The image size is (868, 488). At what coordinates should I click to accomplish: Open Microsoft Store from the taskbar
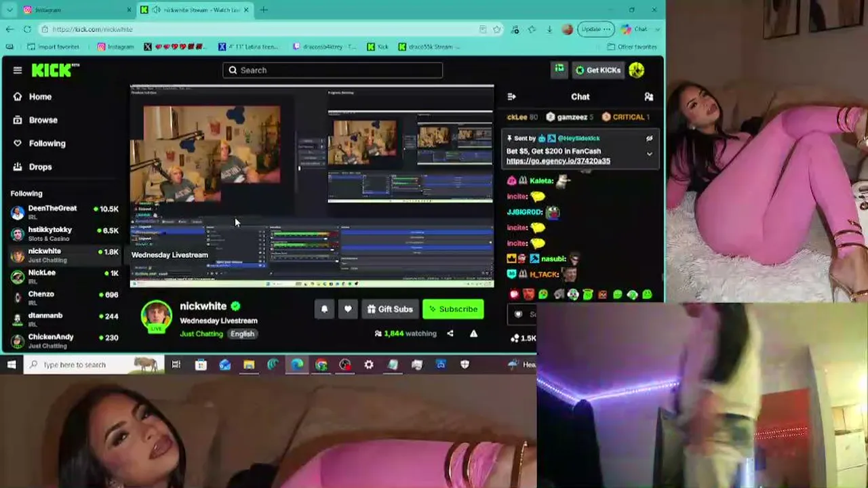coord(201,365)
